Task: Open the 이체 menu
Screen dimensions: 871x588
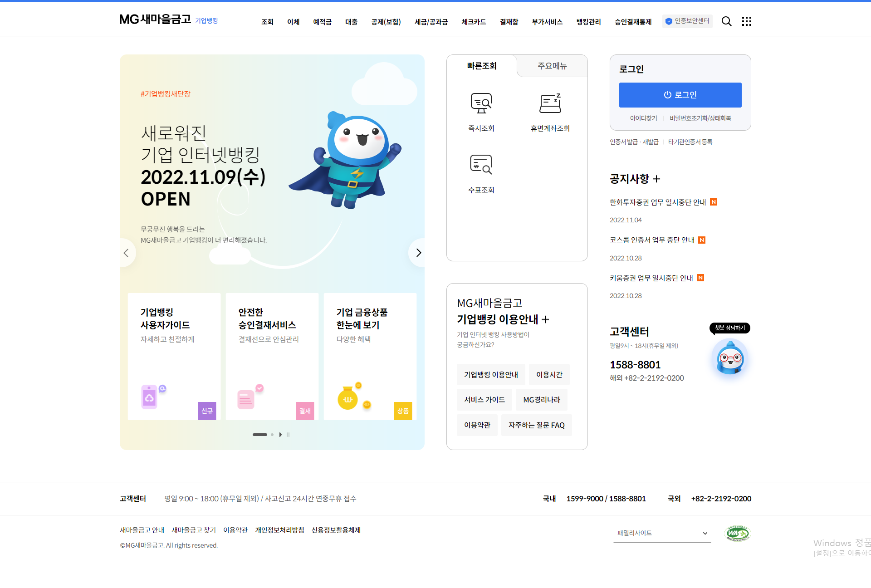Action: pyautogui.click(x=293, y=22)
